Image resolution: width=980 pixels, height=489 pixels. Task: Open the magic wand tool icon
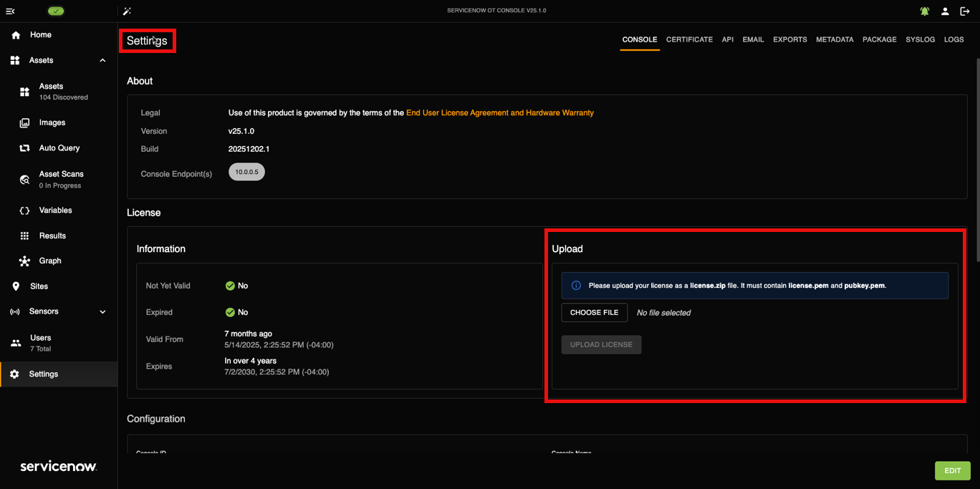[x=127, y=11]
